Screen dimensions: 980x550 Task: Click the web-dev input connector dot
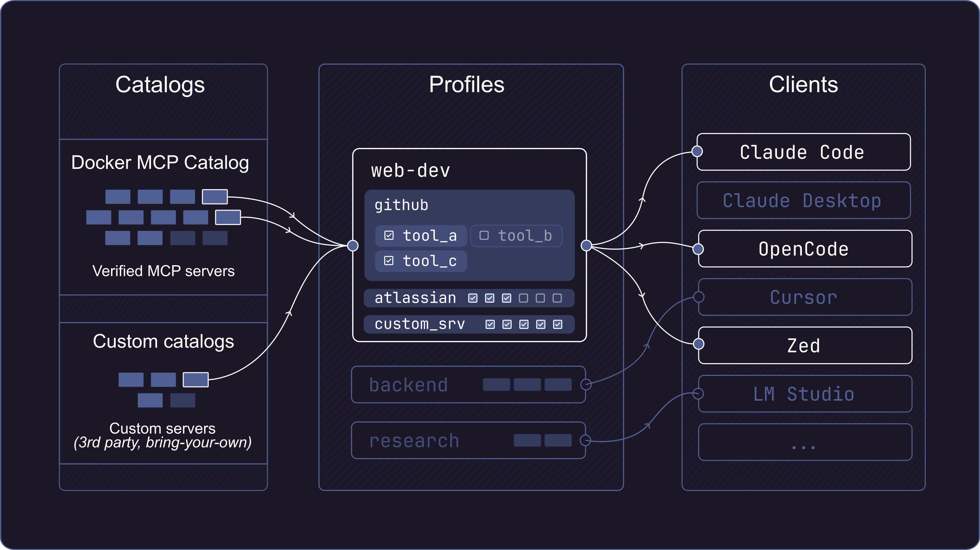(x=353, y=246)
